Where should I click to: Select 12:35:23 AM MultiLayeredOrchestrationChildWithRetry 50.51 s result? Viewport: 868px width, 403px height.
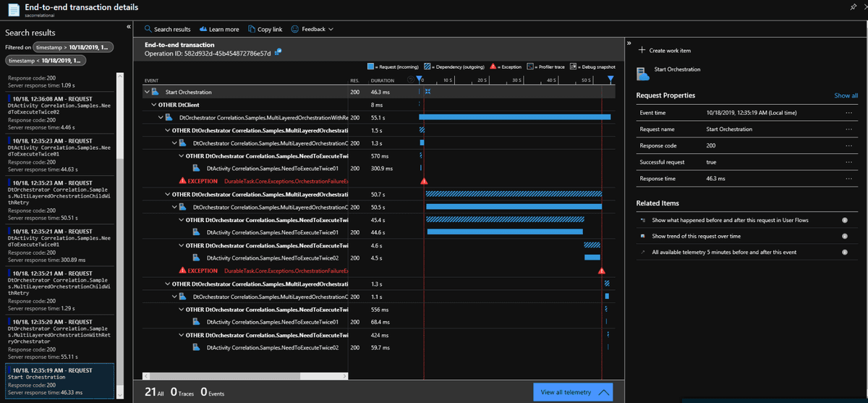click(59, 201)
